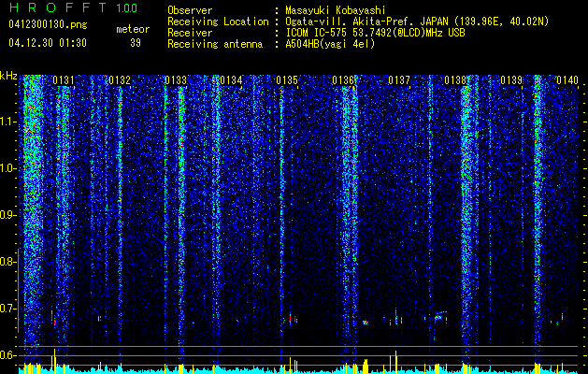Click the HROFFT 1.0.0 title text

73,7
